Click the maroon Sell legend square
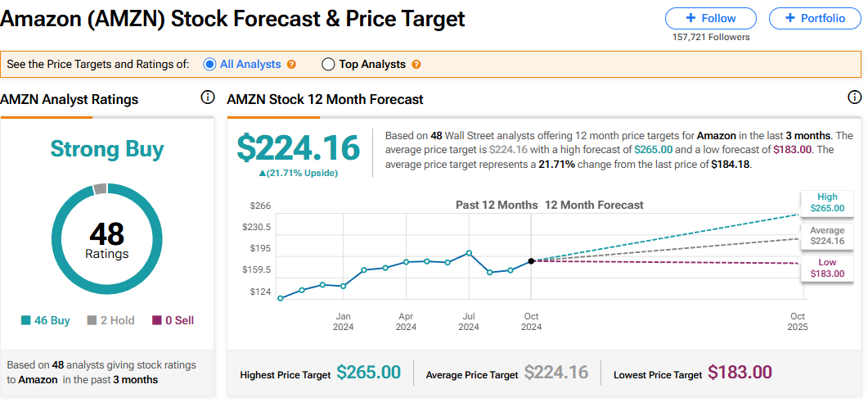 157,321
